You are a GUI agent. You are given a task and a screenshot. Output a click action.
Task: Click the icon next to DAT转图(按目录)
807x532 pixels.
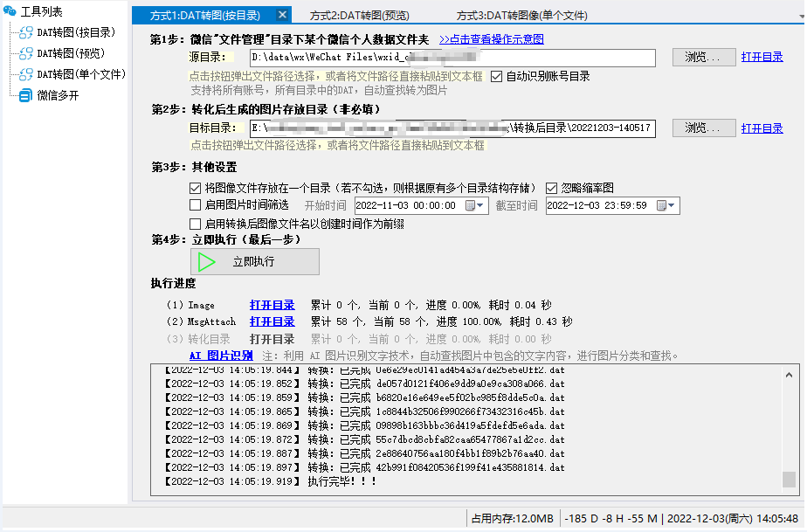[x=26, y=32]
